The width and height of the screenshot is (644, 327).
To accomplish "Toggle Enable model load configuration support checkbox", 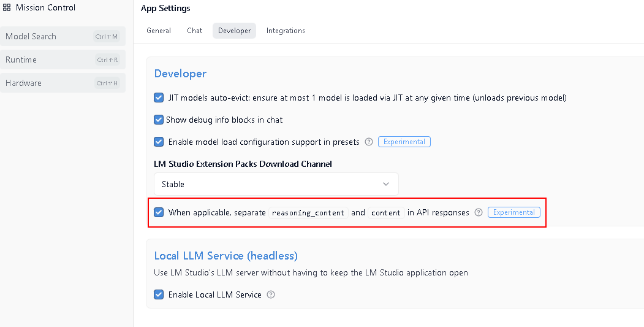I will (x=159, y=142).
